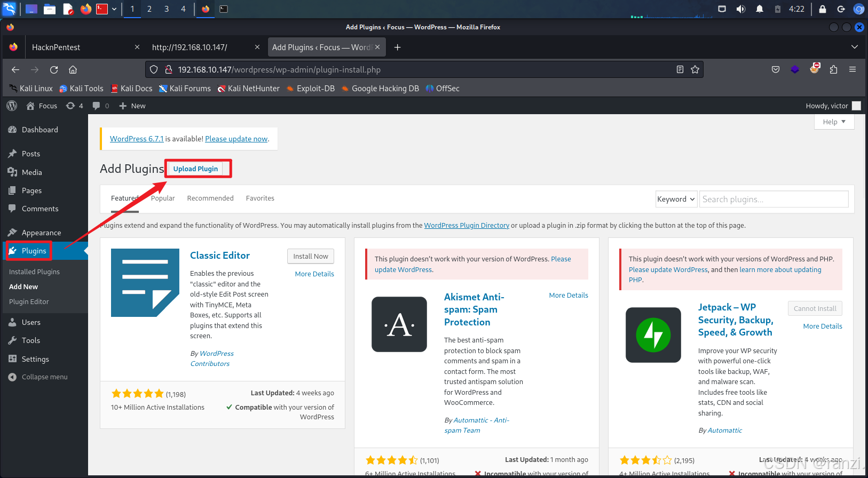Screen dimensions: 868x478
Task: Open Dashboard in the sidebar
Action: 40,130
